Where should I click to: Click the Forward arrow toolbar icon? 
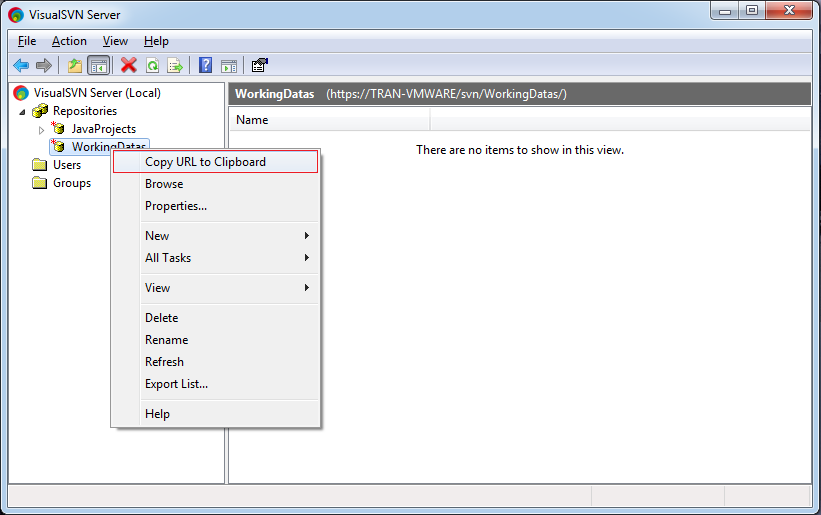[x=44, y=65]
